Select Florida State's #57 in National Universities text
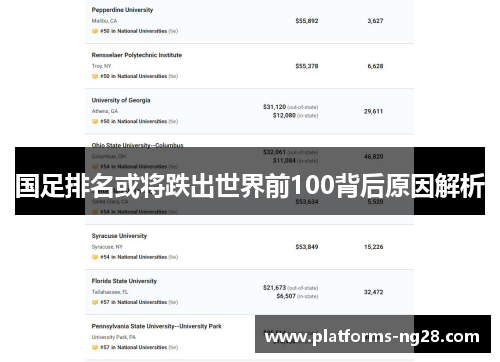The width and height of the screenshot is (500, 362). tap(134, 302)
